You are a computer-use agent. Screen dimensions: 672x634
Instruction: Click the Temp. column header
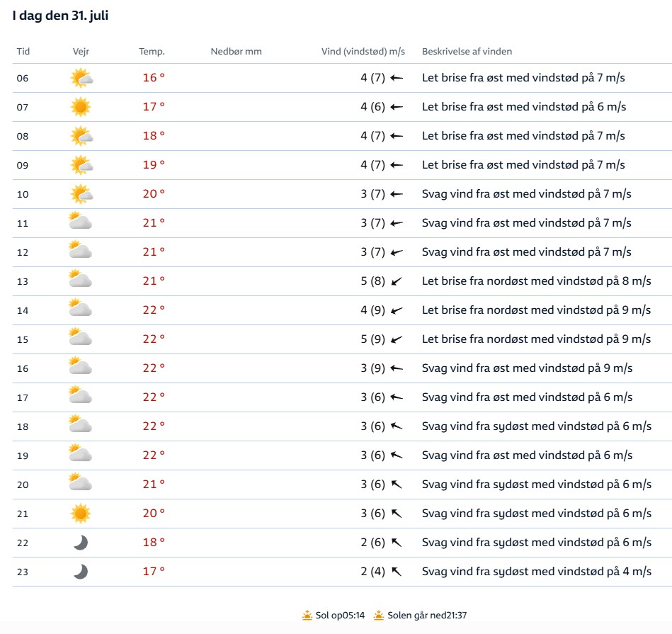(152, 52)
